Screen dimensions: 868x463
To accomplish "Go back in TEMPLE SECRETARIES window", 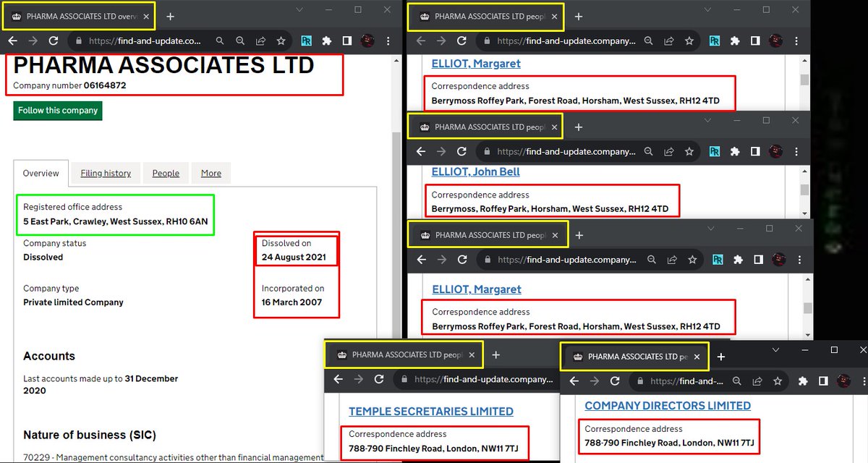I will [339, 379].
